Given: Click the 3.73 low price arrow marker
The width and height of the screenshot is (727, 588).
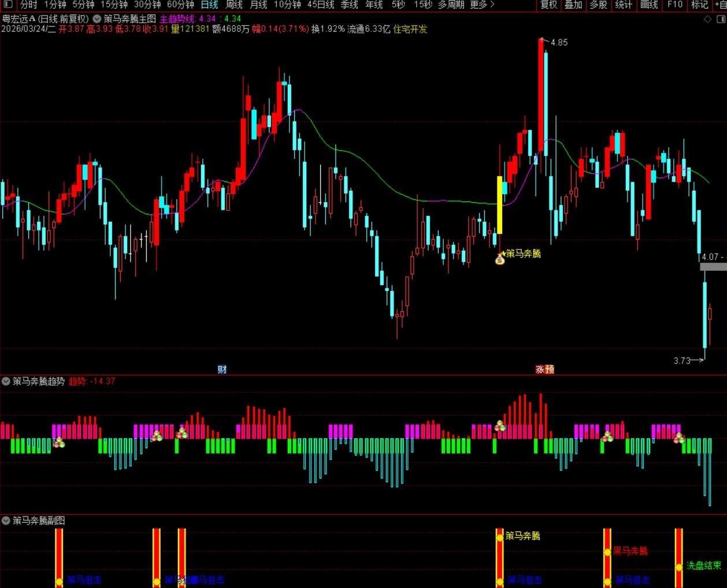Looking at the screenshot, I should [x=689, y=360].
